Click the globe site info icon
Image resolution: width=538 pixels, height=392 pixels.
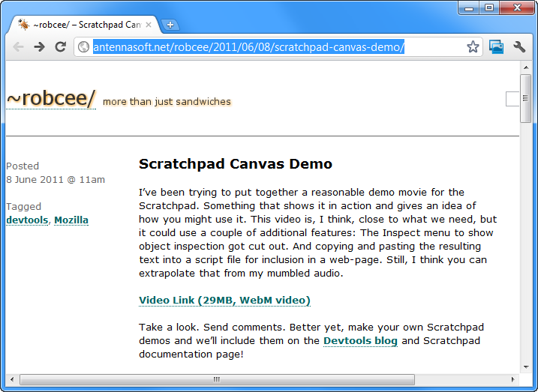pyautogui.click(x=84, y=47)
